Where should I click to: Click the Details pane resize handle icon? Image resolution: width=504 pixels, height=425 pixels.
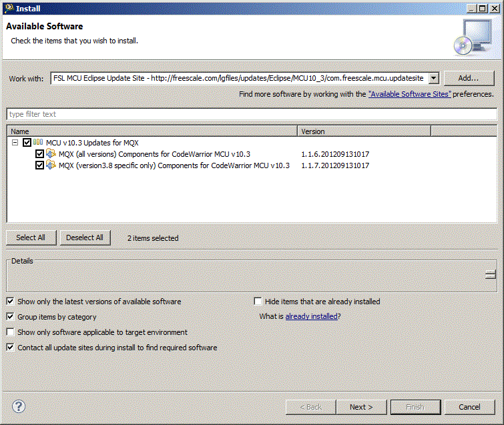pyautogui.click(x=491, y=275)
